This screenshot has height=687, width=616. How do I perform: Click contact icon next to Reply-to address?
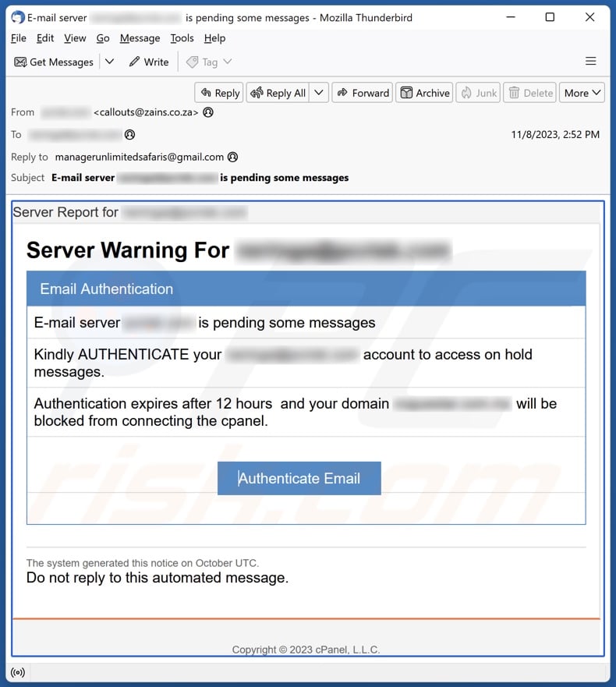tap(233, 157)
